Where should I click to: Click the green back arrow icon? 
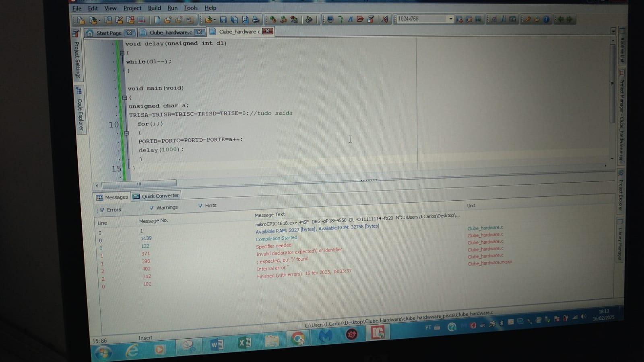point(561,19)
